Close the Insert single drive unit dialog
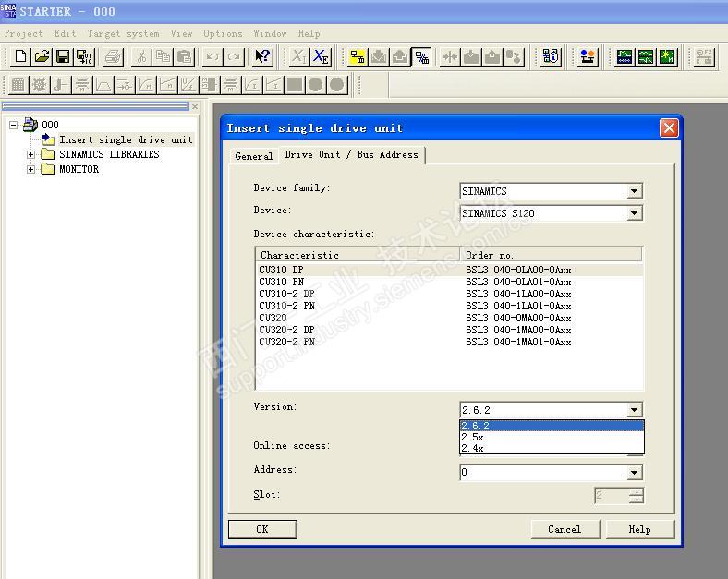Screen dimensions: 728x579 [x=669, y=128]
